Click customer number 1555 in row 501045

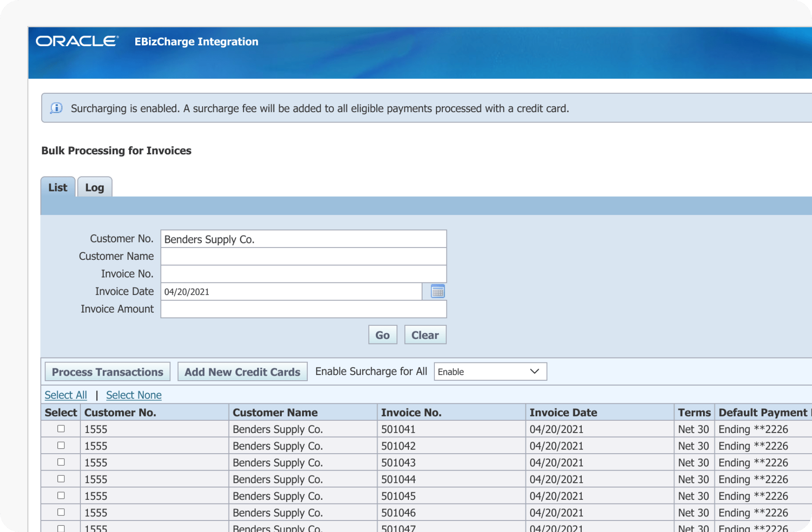click(96, 496)
